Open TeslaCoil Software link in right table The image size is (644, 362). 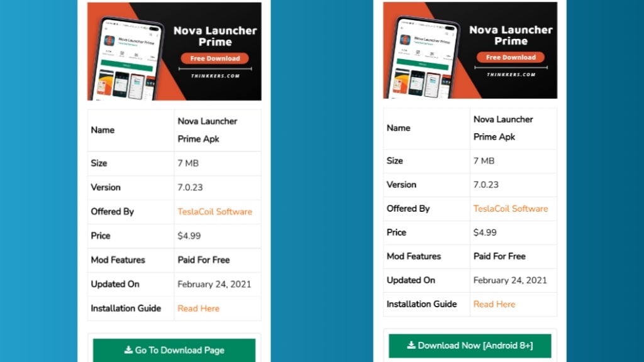tap(510, 208)
